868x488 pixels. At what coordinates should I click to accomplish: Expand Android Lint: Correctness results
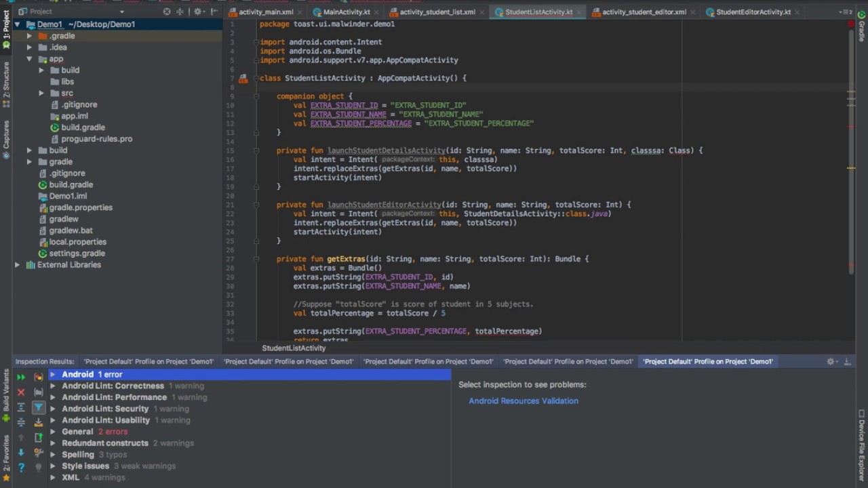[x=52, y=386]
